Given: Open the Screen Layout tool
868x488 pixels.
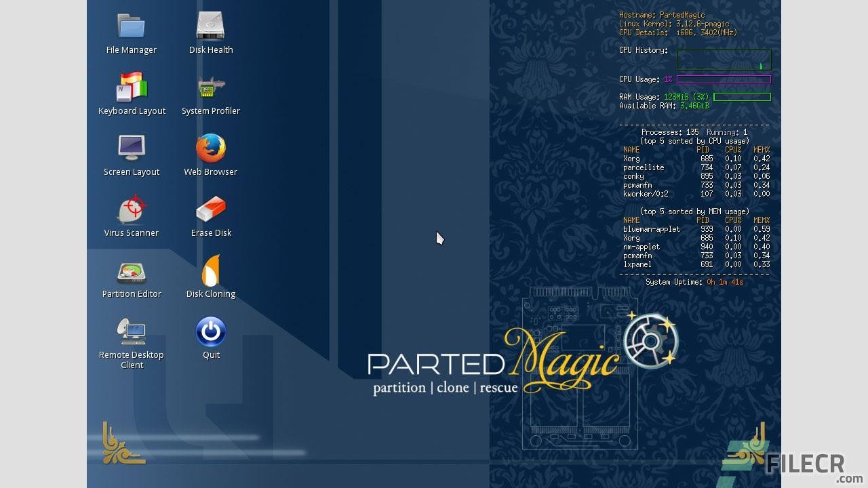Looking at the screenshot, I should [x=131, y=148].
